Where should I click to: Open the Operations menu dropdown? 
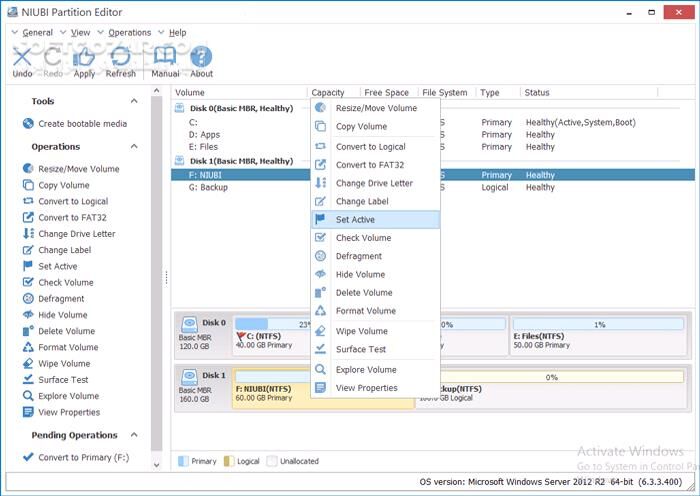(125, 33)
